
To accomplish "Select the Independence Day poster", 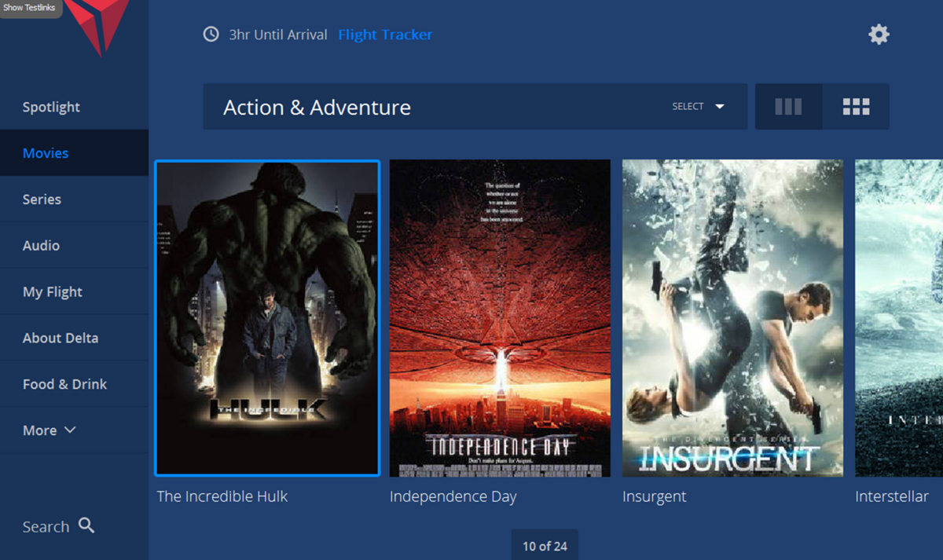I will (x=500, y=318).
